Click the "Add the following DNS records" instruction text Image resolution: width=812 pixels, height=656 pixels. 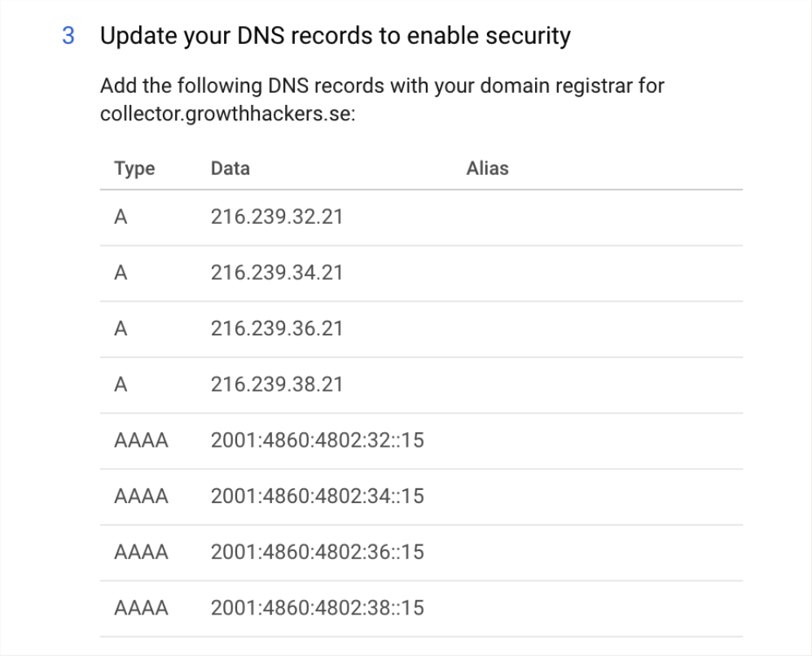(381, 85)
